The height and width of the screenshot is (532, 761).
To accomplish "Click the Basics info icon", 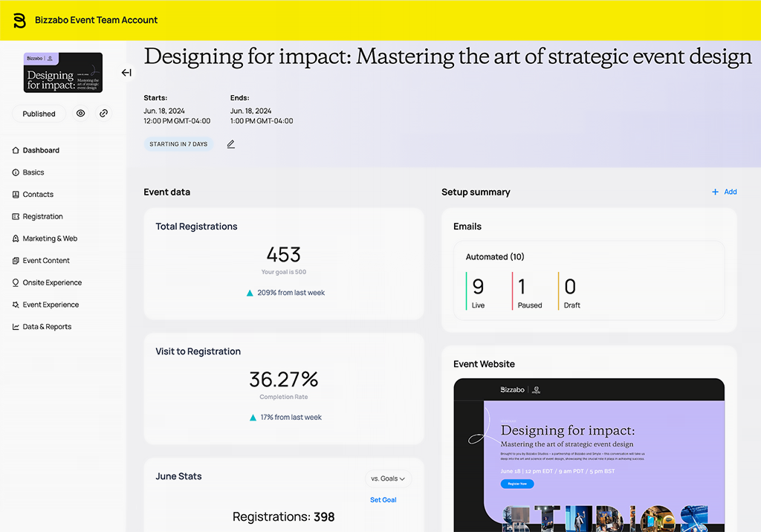I will (x=16, y=172).
